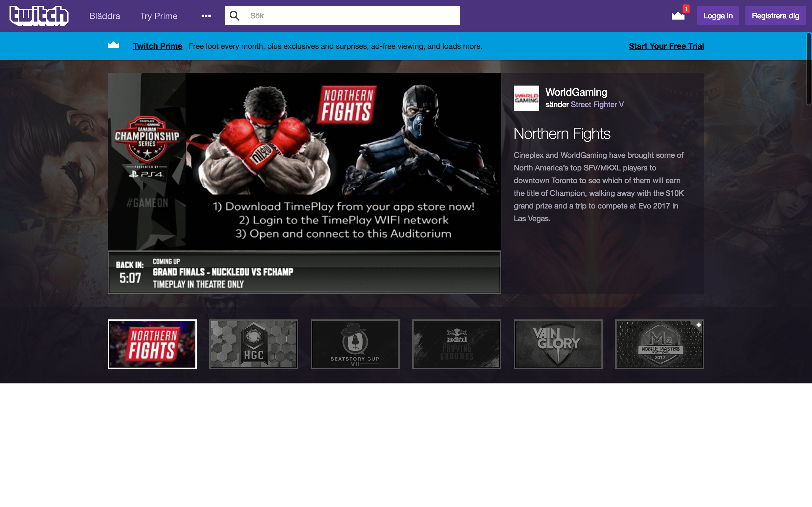Click the Prime crown notification icon
This screenshot has width=812, height=507.
(x=678, y=16)
